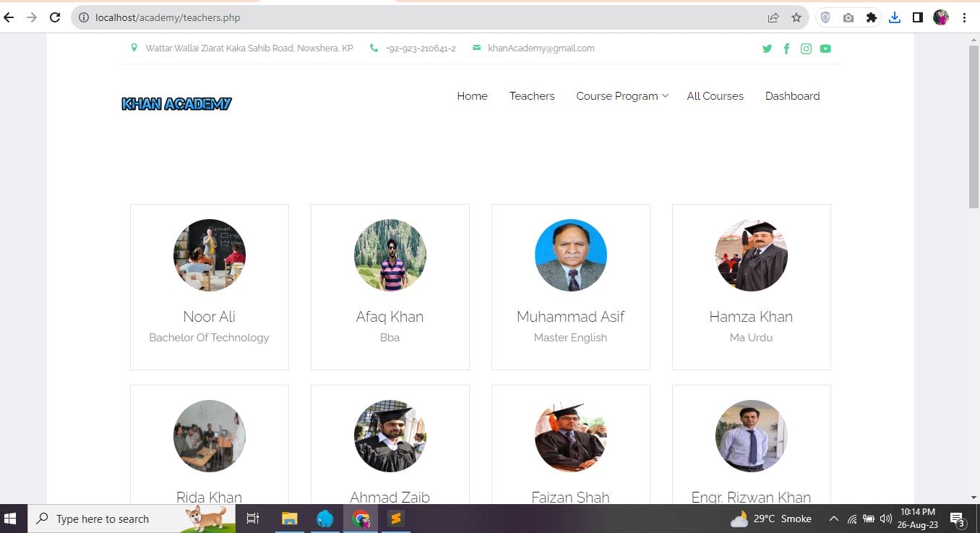Click in the browser address bar

[x=419, y=17]
